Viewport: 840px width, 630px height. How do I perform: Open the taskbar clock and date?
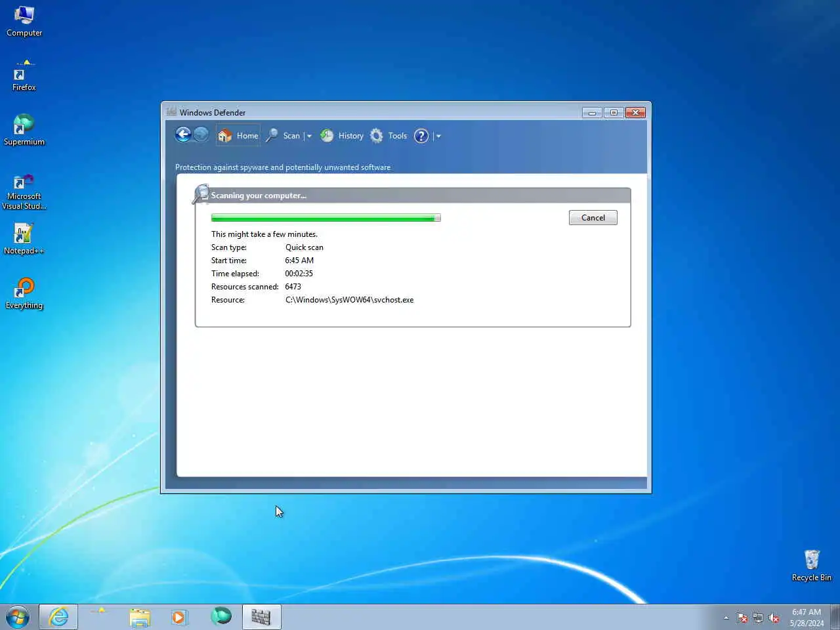point(807,618)
